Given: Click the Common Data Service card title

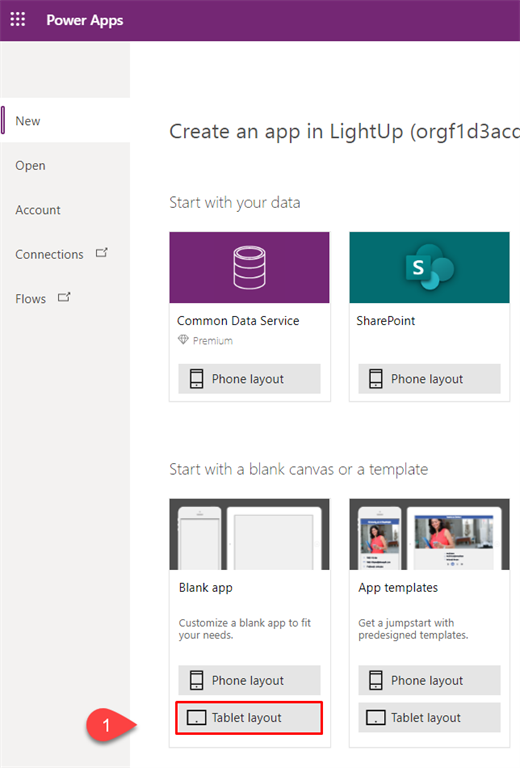Looking at the screenshot, I should pyautogui.click(x=238, y=321).
